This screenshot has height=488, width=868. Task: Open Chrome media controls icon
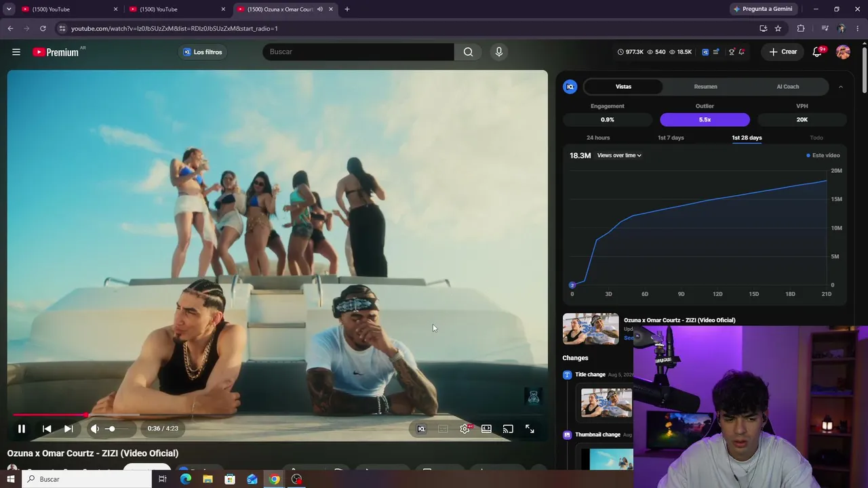[825, 28]
